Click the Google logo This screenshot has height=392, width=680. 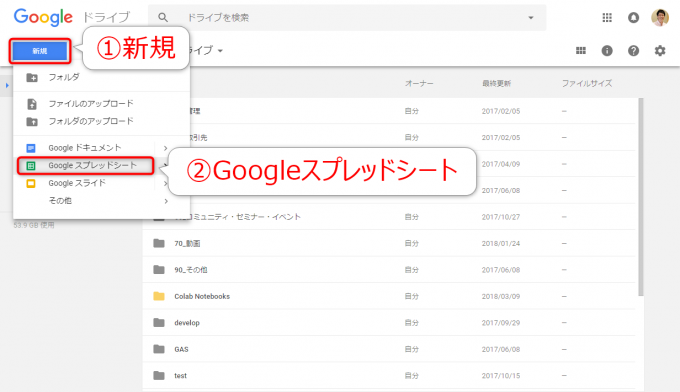point(43,17)
